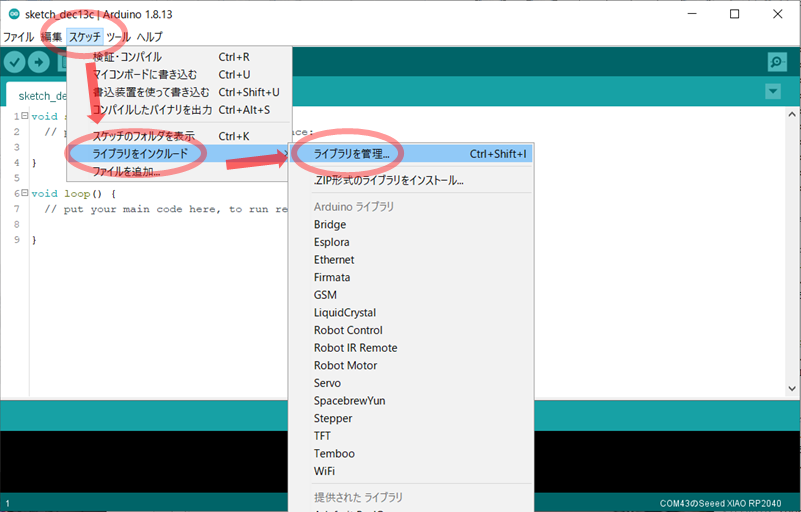Select 検証・コンパイル menu entry

click(x=179, y=57)
